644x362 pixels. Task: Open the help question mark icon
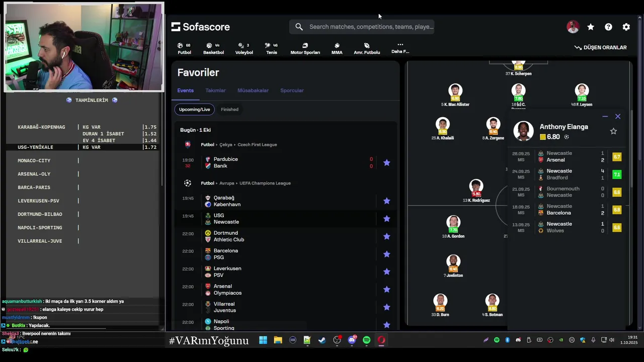pos(608,27)
